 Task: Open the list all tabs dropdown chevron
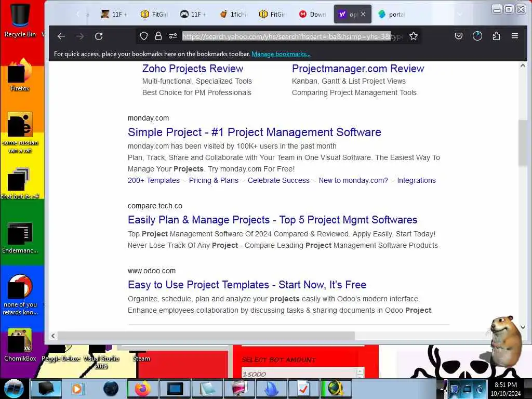[x=460, y=14]
